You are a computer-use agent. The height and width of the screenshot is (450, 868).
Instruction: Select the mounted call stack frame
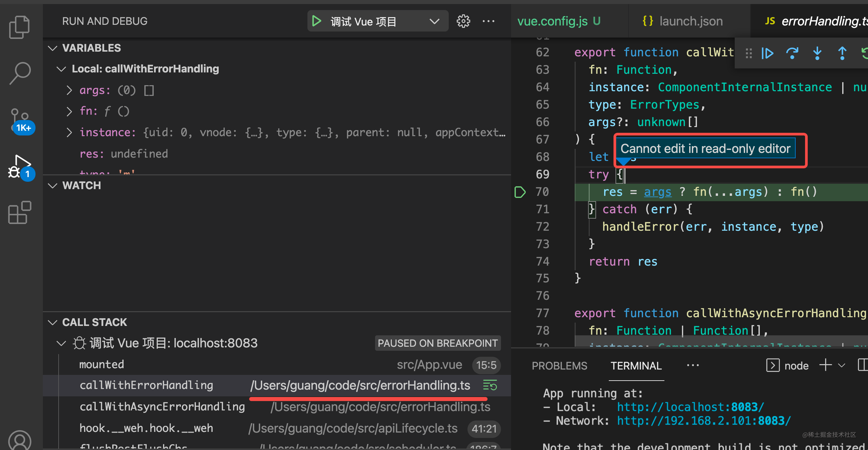point(101,364)
